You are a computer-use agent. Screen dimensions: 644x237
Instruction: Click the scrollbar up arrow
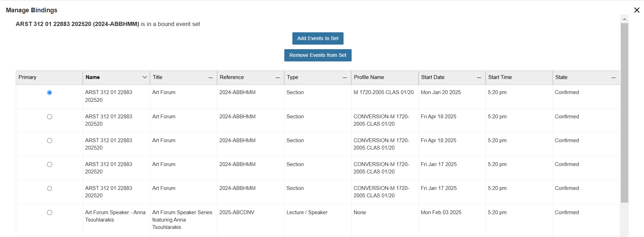(x=624, y=19)
